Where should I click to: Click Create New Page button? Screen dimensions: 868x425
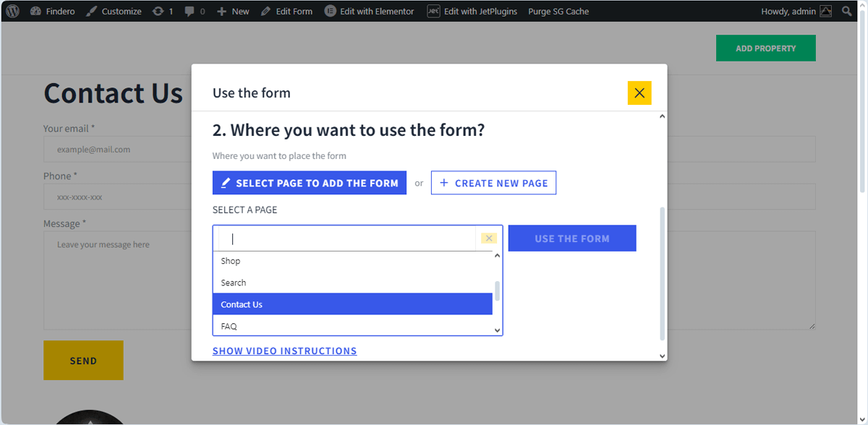[493, 183]
